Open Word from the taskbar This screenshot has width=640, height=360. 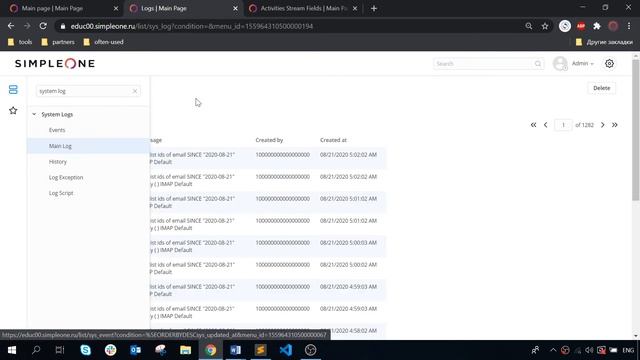coord(236,350)
